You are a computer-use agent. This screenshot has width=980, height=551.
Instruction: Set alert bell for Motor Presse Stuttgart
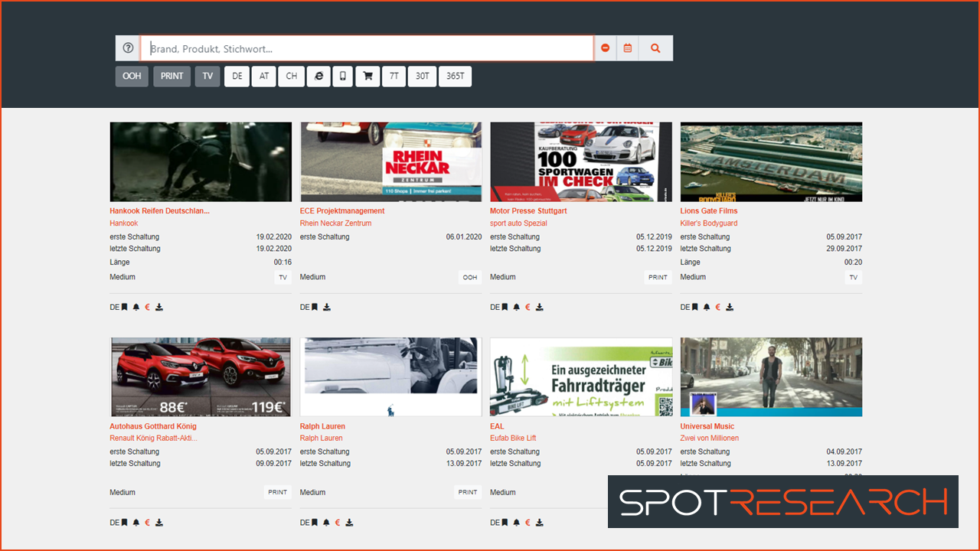click(517, 308)
